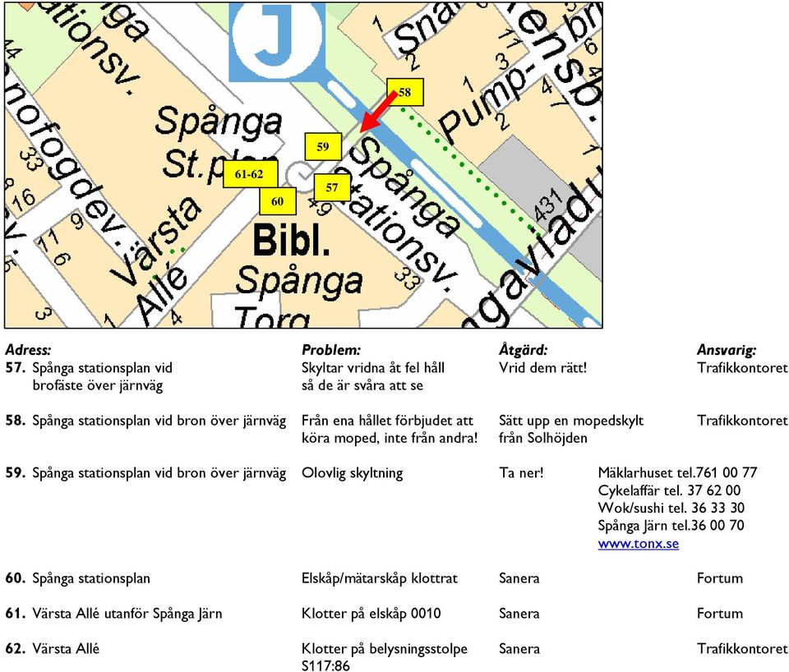This screenshot has width=789, height=672.
Task: Click 'Sätt upp en mopedskylt' text
Action: pos(571,421)
